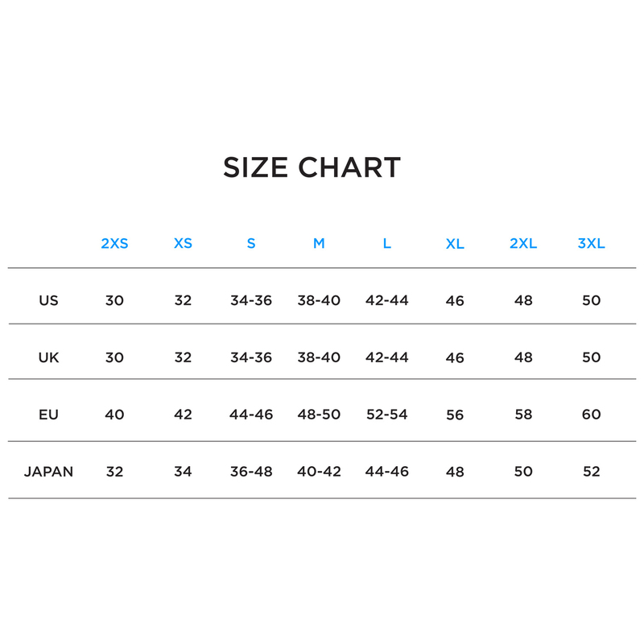Select the XS size column header
The image size is (644, 644).
[183, 243]
